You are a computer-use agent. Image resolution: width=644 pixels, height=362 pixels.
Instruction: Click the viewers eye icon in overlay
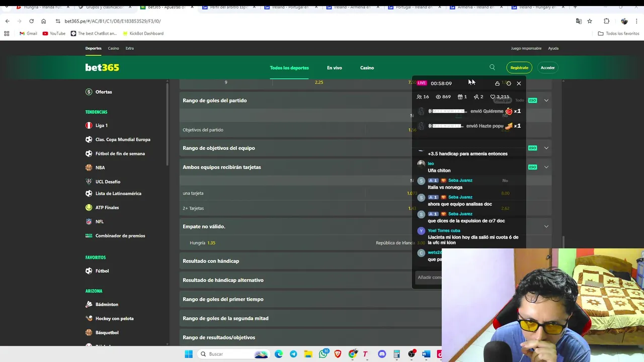pos(438,97)
